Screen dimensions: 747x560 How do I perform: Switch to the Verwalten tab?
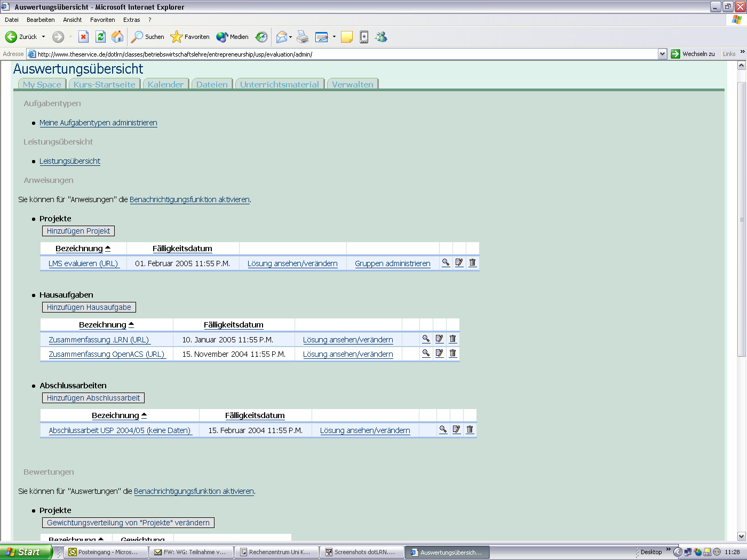(353, 84)
